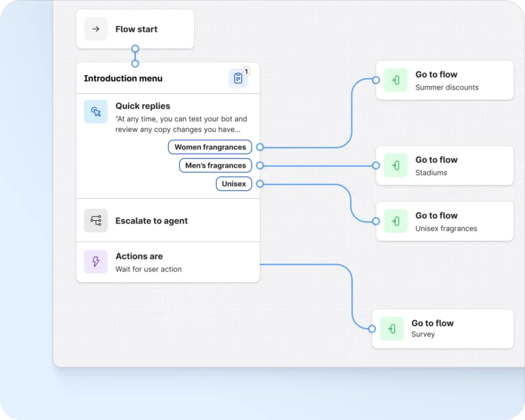This screenshot has width=525, height=420.
Task: Click the output connector beside Women frangrances
Action: click(260, 147)
